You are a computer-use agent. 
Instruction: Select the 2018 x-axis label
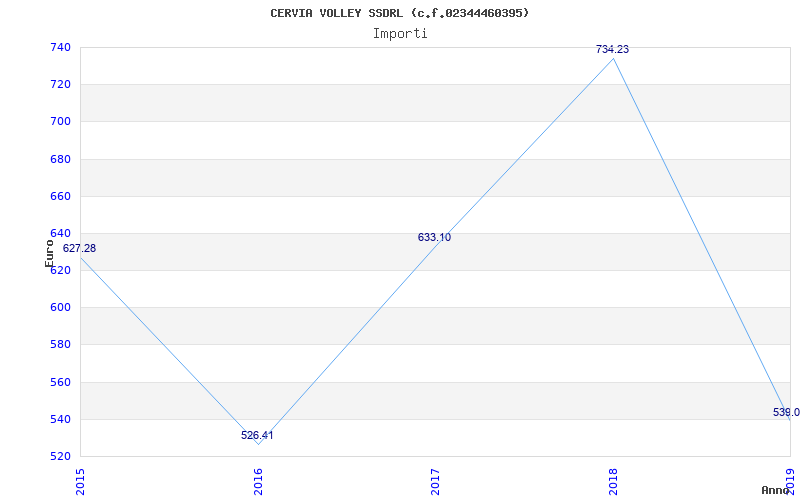613,479
